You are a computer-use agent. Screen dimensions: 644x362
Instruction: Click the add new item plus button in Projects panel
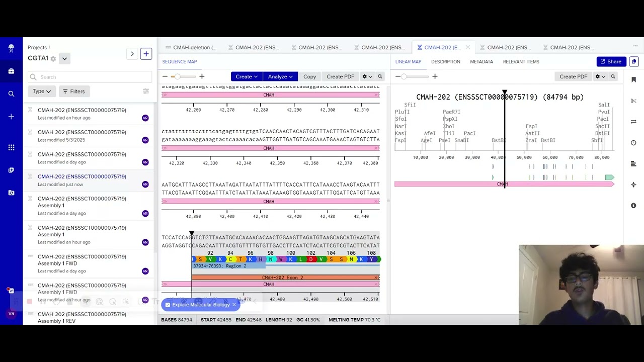coord(146,54)
